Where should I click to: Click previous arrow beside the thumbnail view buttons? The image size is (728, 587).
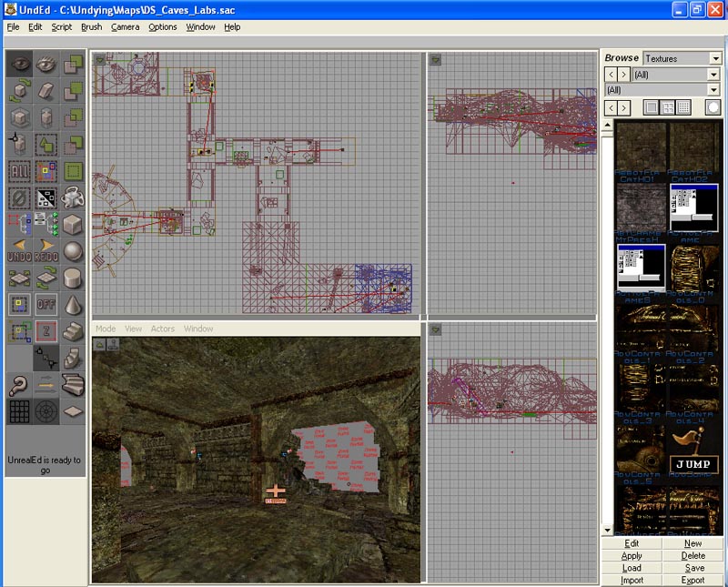pos(611,107)
